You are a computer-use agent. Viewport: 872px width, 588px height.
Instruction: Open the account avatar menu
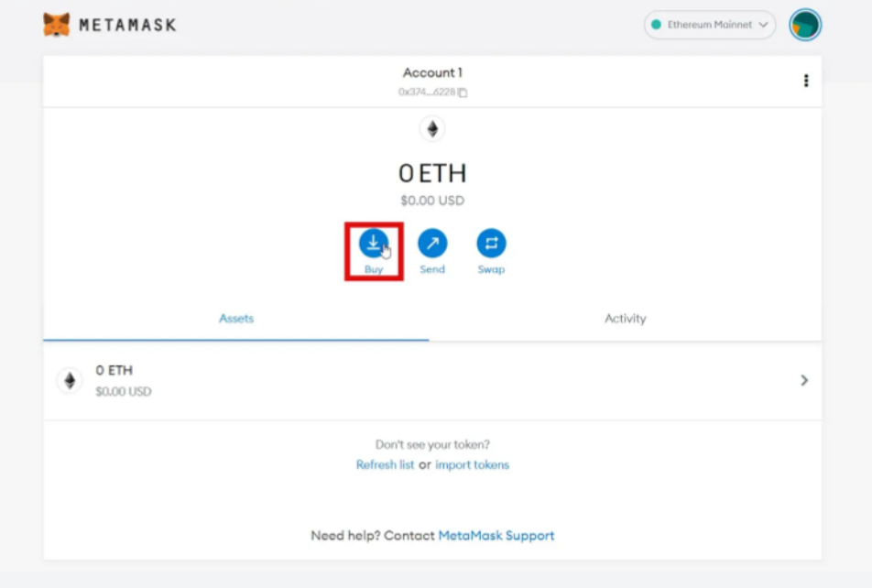[805, 25]
